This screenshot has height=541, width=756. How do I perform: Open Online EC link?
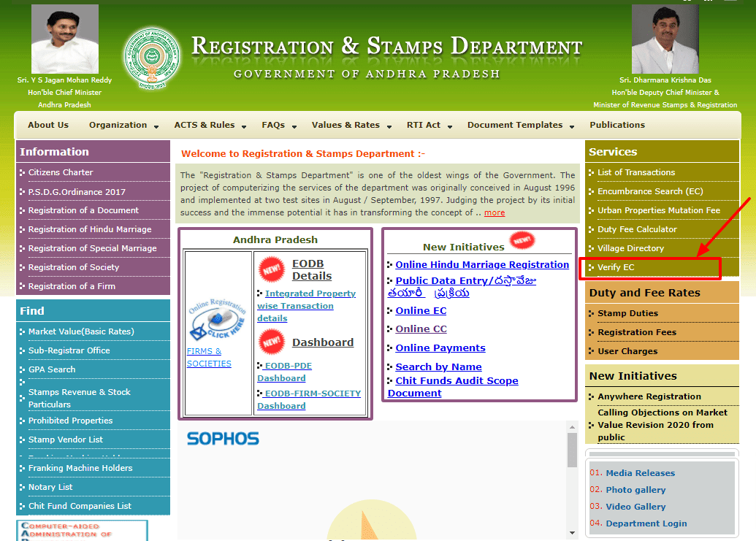click(x=421, y=311)
